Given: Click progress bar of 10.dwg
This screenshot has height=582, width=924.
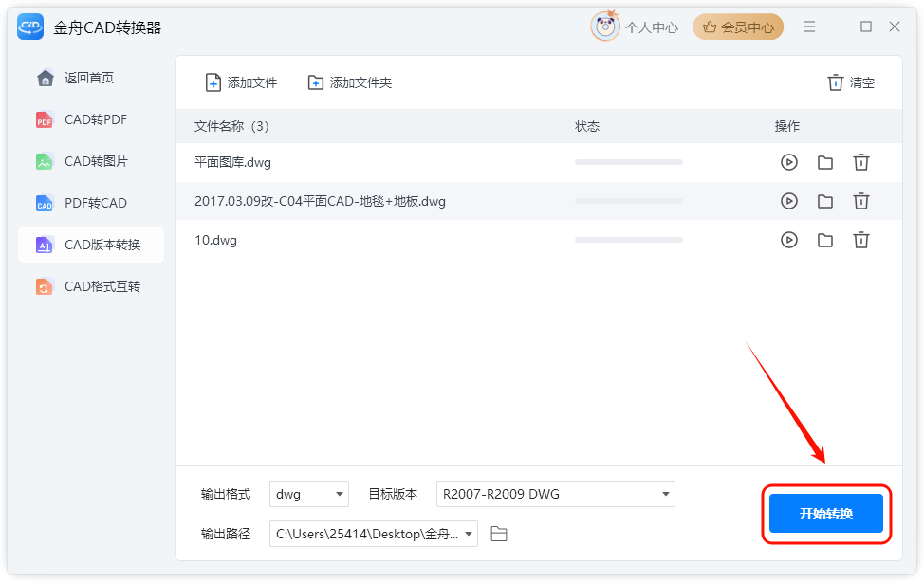Looking at the screenshot, I should pos(629,240).
